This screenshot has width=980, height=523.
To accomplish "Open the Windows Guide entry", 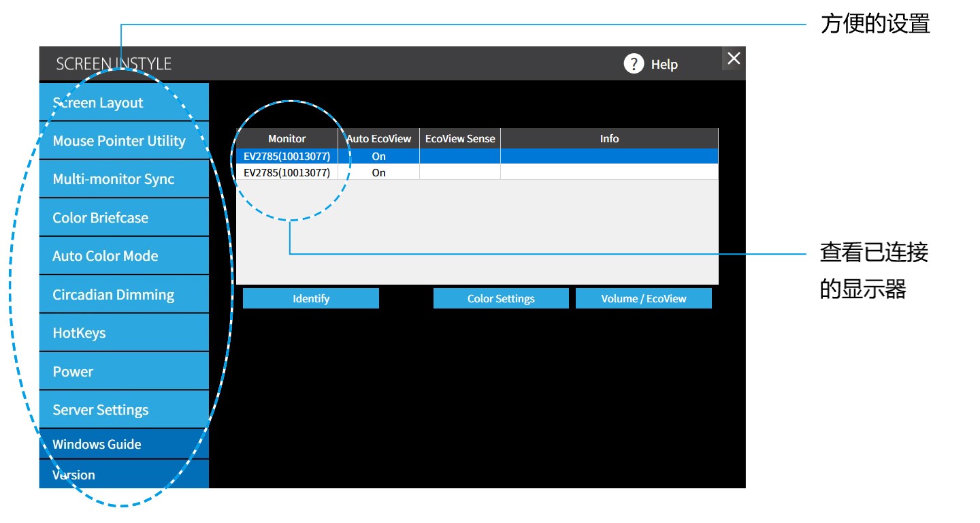I will 124,444.
